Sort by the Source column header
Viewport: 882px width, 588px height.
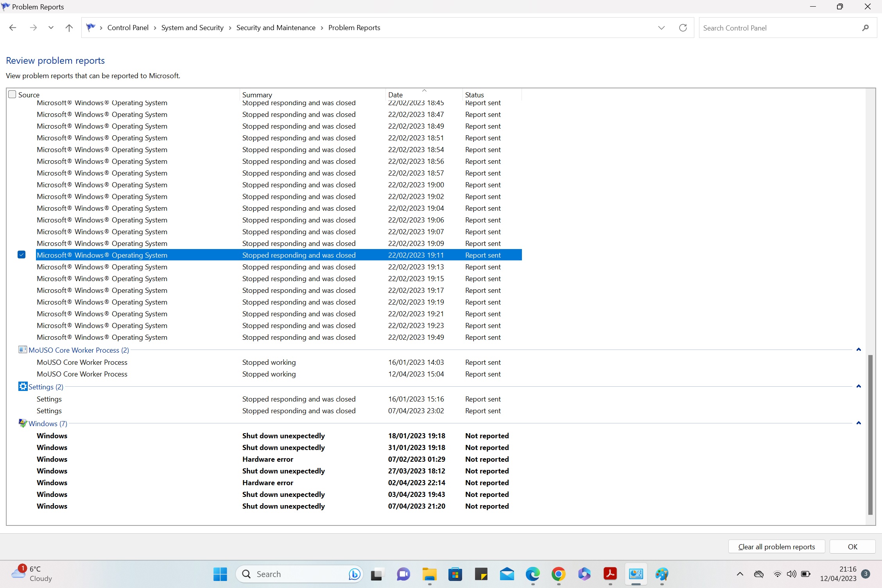pyautogui.click(x=129, y=95)
